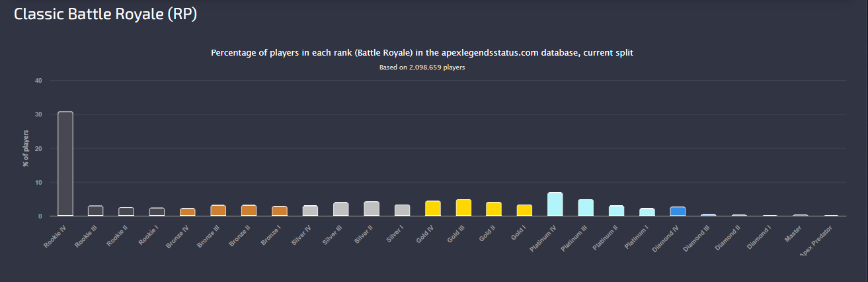Screen dimensions: 868x282
Task: Select the yellow Gold IV bar
Action: (x=433, y=209)
